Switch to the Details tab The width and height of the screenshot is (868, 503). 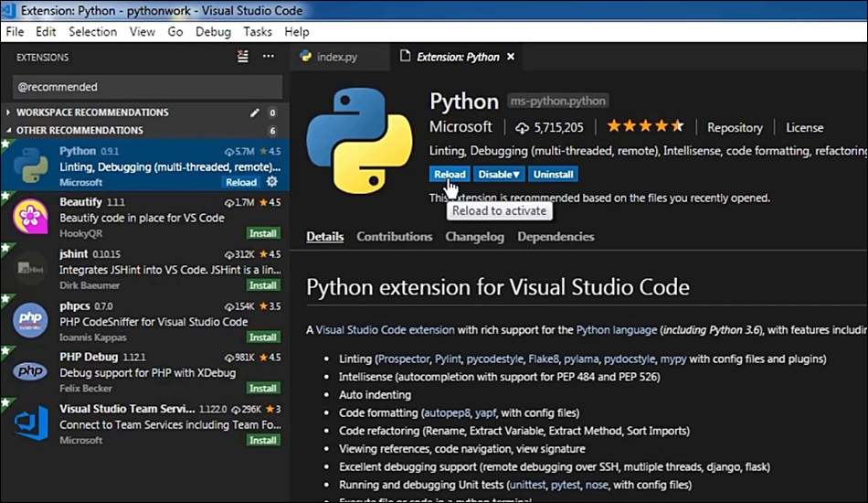[x=325, y=237]
